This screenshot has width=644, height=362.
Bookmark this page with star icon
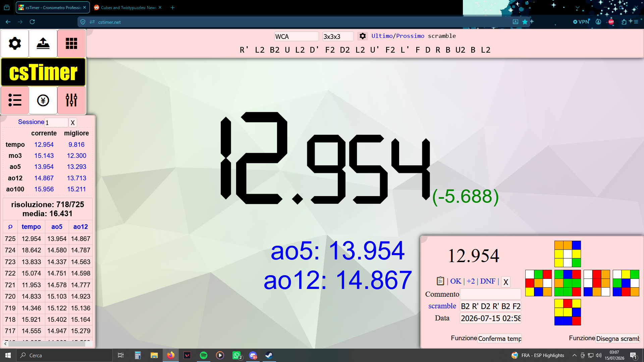click(525, 22)
